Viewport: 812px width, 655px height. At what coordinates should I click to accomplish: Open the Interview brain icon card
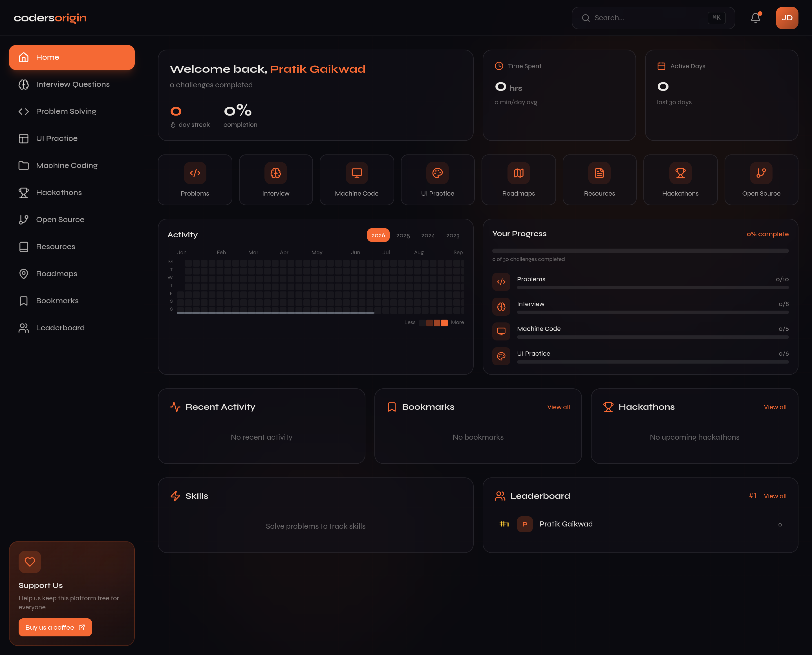pyautogui.click(x=275, y=180)
